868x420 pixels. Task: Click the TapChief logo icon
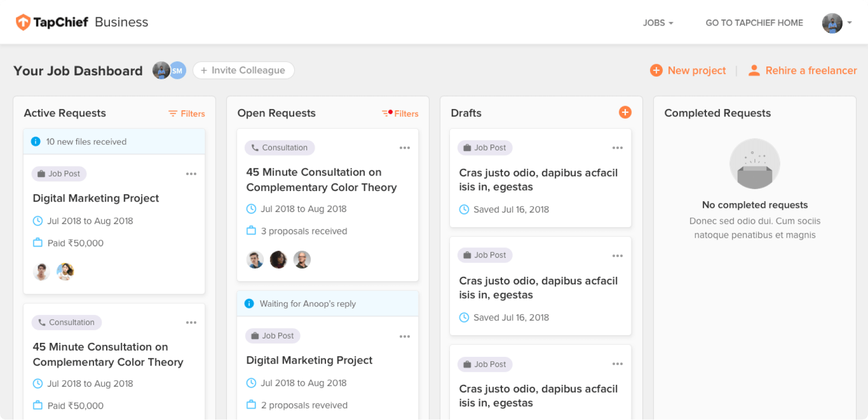tap(23, 22)
